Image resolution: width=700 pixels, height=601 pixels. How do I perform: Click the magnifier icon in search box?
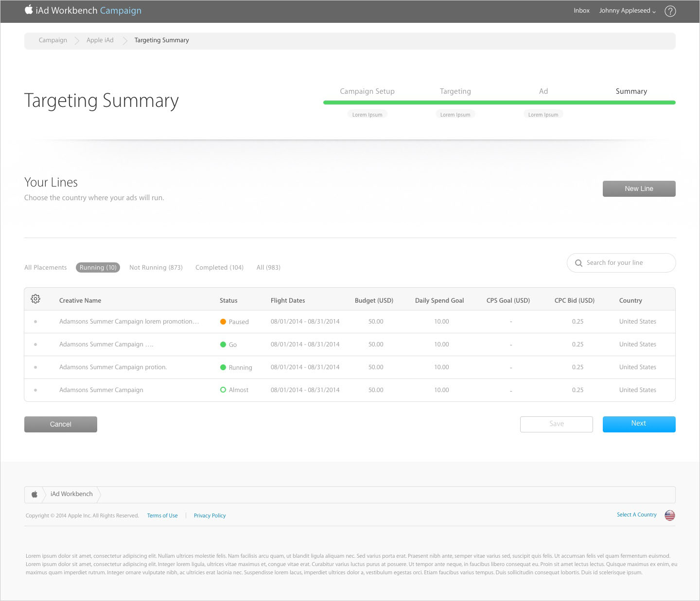[x=578, y=263]
